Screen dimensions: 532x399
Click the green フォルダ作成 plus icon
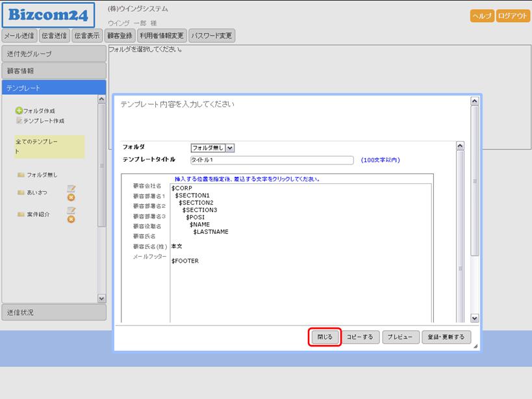click(19, 111)
